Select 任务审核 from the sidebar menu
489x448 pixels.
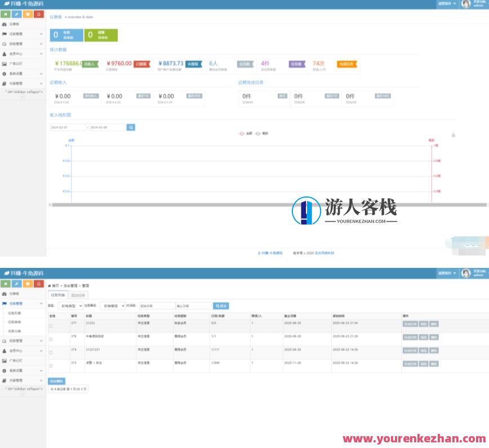16,322
